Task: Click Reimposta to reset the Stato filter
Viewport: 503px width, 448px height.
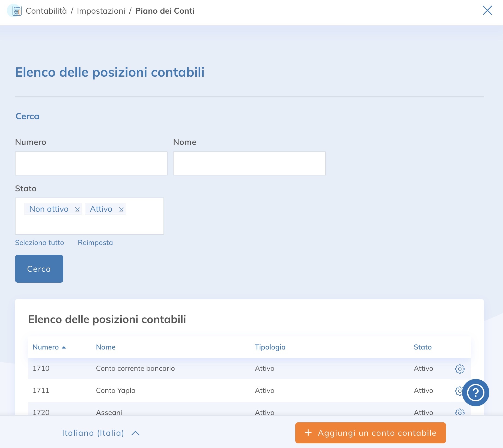Action: (x=96, y=242)
